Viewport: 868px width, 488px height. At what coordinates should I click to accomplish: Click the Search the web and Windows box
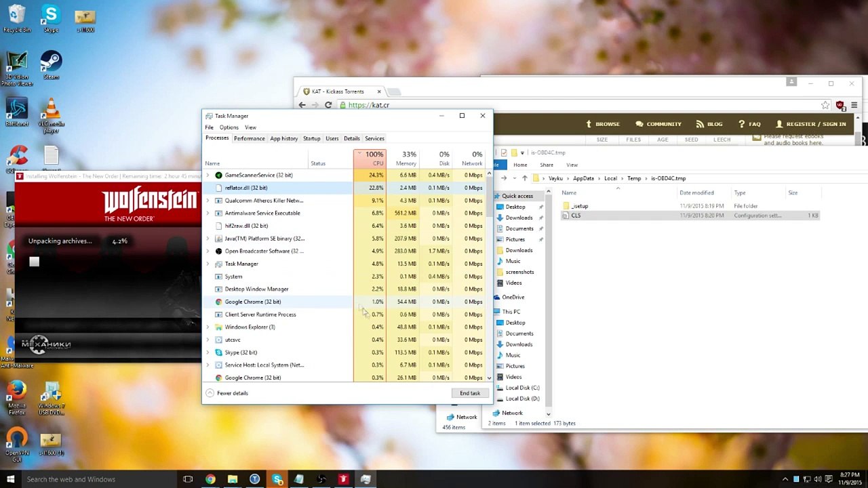pyautogui.click(x=99, y=479)
